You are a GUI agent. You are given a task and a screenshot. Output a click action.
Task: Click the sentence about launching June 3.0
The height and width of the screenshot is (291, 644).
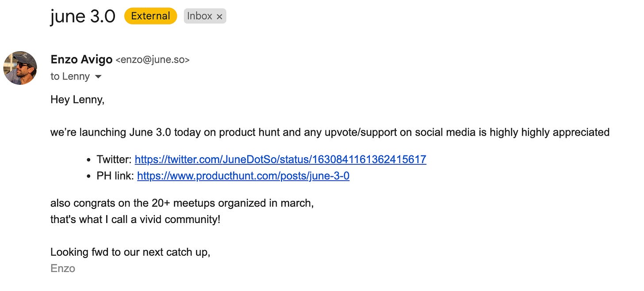click(x=330, y=132)
